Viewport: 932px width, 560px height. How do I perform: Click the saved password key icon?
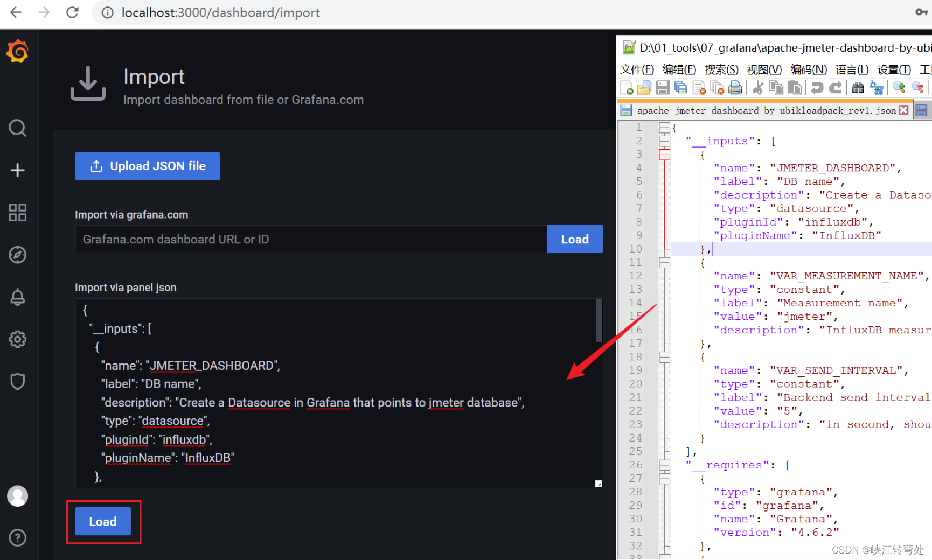921,12
